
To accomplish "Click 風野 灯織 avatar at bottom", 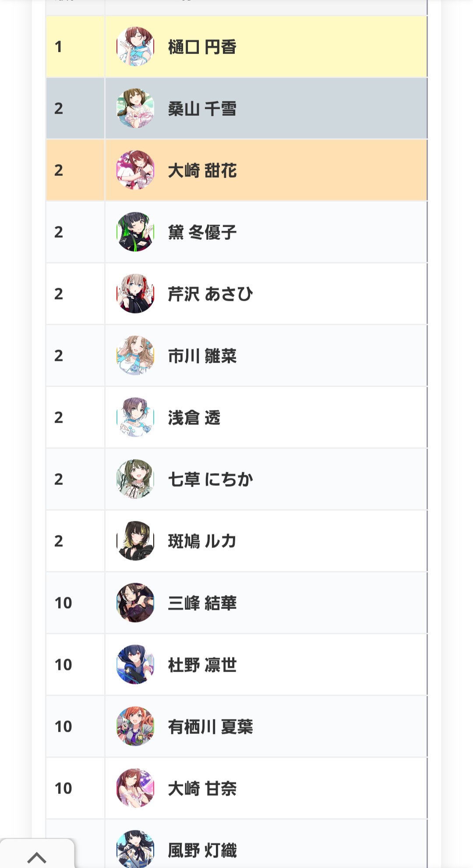I will tap(135, 849).
